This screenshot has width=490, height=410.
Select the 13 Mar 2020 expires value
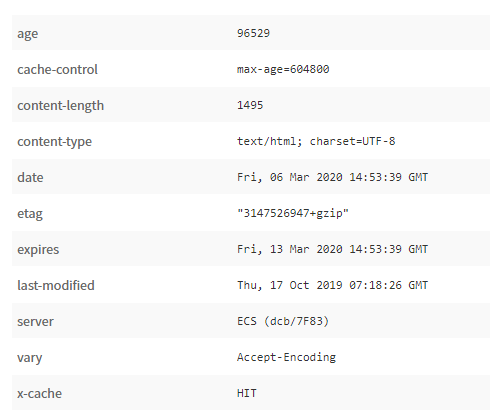(x=332, y=249)
